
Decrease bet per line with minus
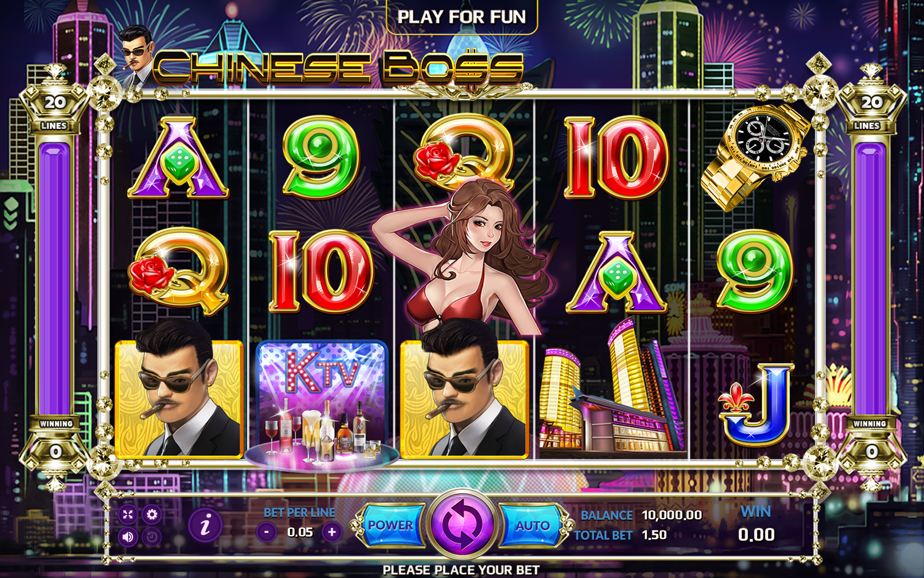click(267, 532)
